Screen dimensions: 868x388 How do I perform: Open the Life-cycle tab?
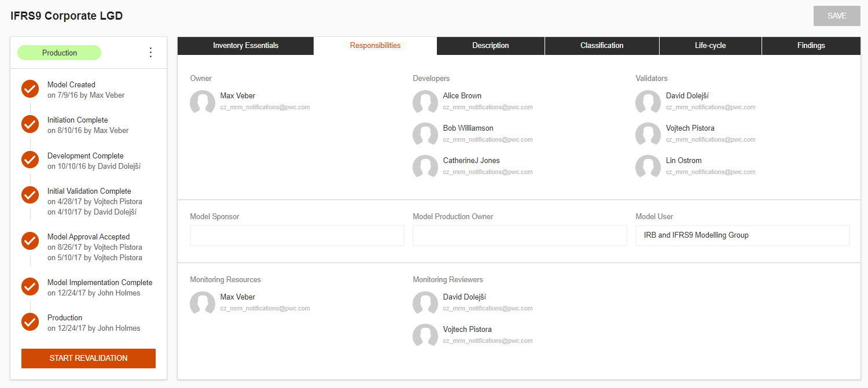[710, 46]
